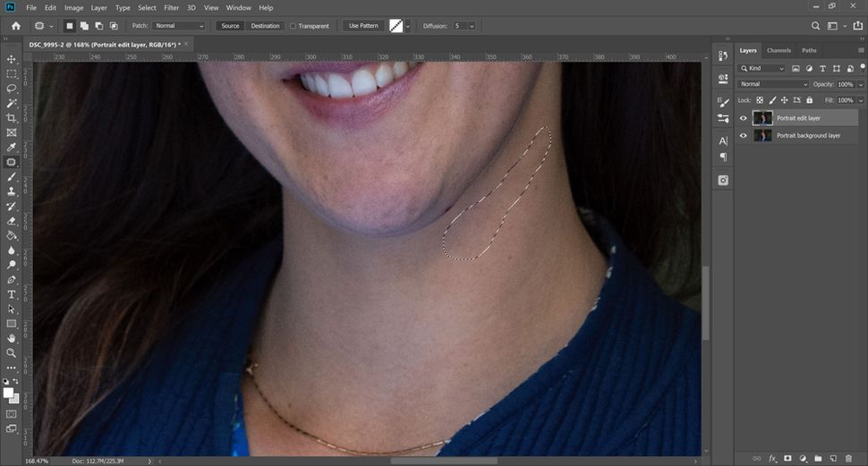Select the Hand tool
868x466 pixels.
[x=11, y=338]
